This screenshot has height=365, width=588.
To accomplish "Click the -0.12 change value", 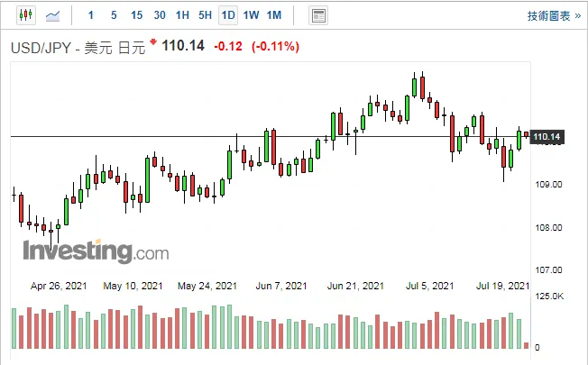I will pos(228,47).
